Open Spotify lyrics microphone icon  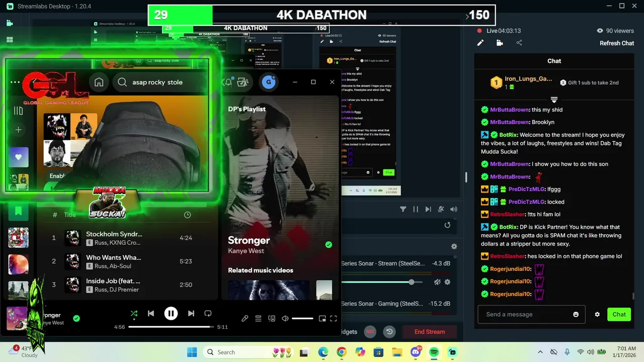245,318
